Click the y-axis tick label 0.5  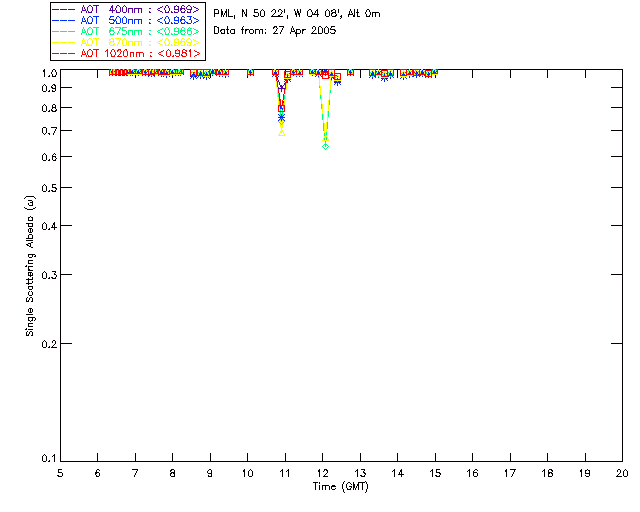(49, 188)
